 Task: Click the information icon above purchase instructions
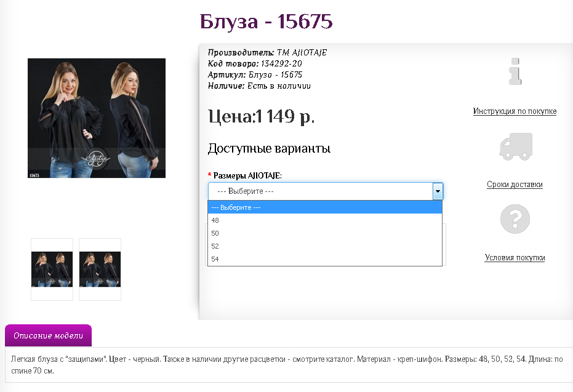(515, 72)
